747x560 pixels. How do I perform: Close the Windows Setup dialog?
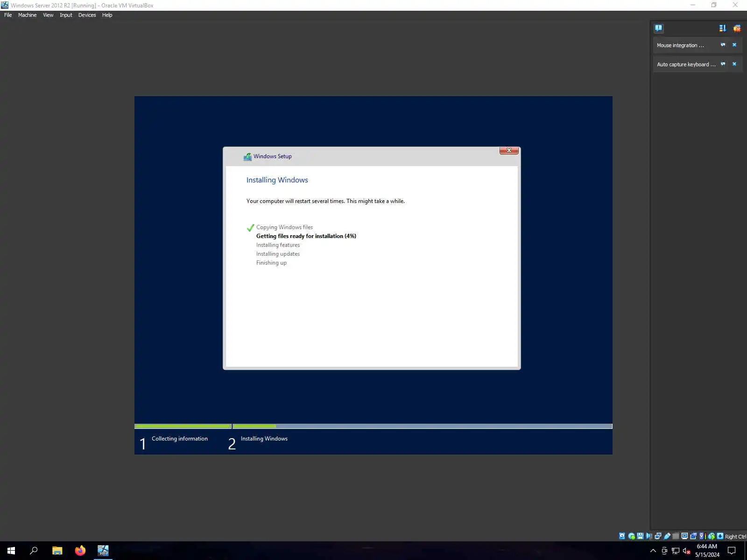click(x=509, y=151)
